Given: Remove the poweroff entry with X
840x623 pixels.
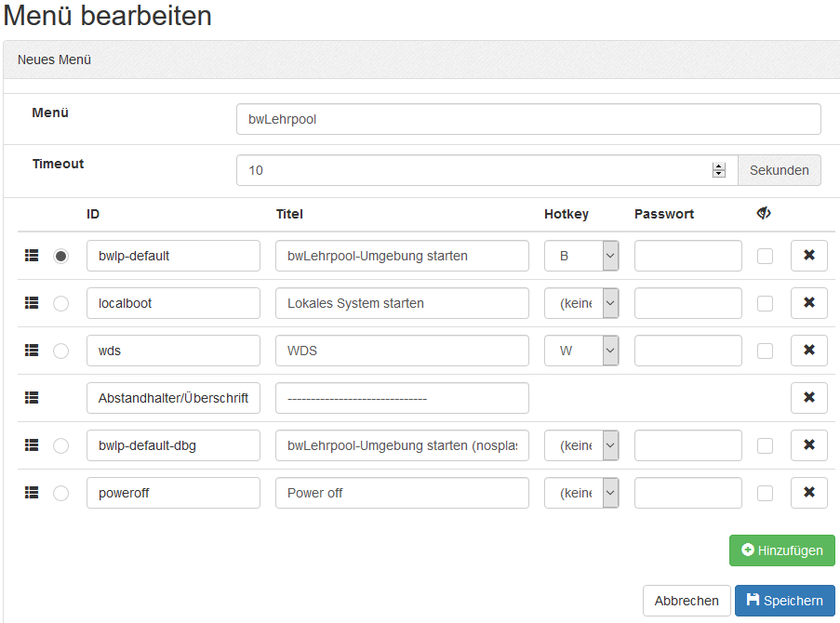Looking at the screenshot, I should coord(808,493).
